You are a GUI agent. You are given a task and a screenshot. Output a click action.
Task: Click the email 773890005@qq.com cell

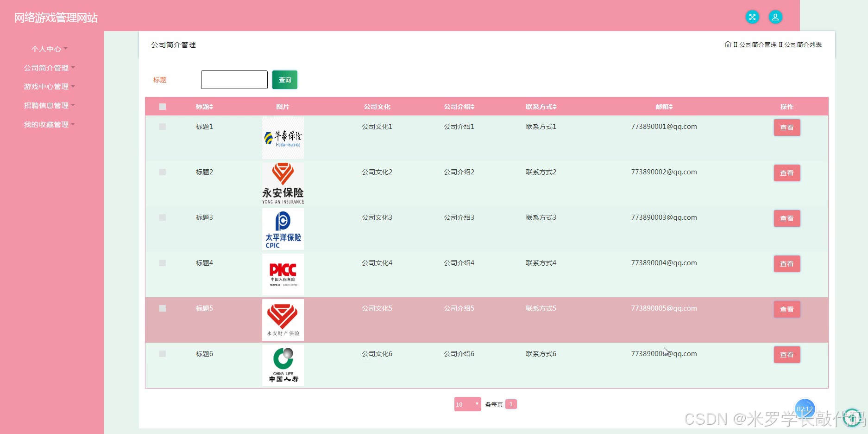[664, 308]
